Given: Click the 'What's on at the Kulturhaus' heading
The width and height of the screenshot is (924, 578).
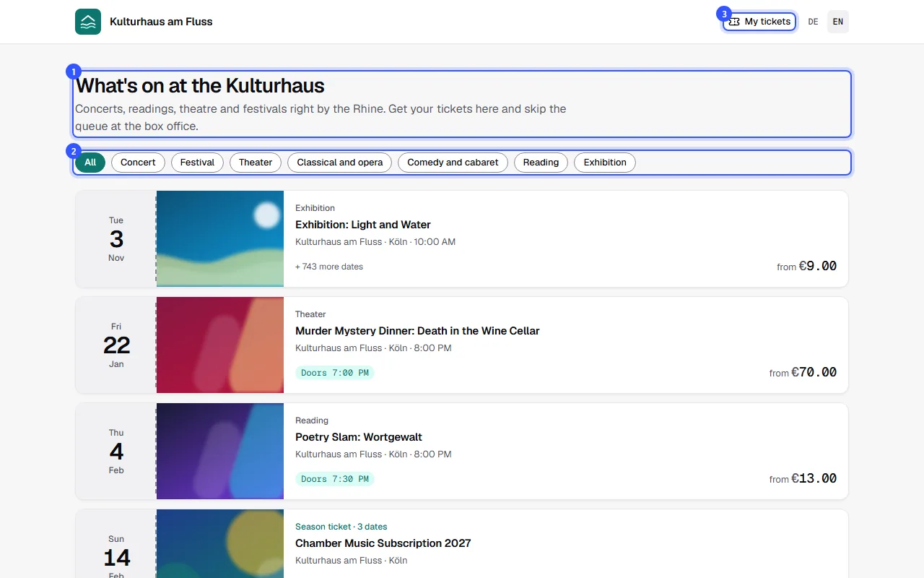Looking at the screenshot, I should point(200,85).
